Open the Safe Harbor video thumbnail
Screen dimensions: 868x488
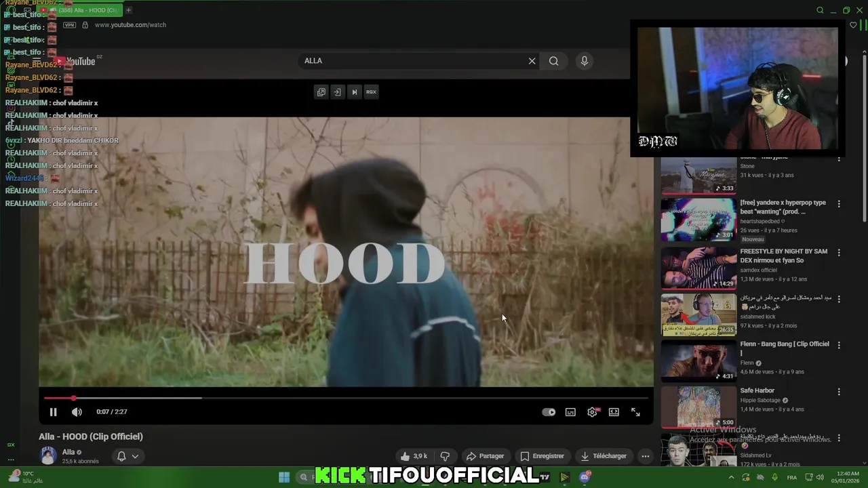tap(698, 407)
